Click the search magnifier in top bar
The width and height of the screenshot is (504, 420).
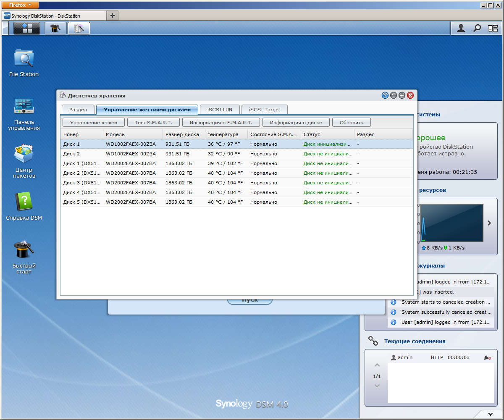(477, 28)
